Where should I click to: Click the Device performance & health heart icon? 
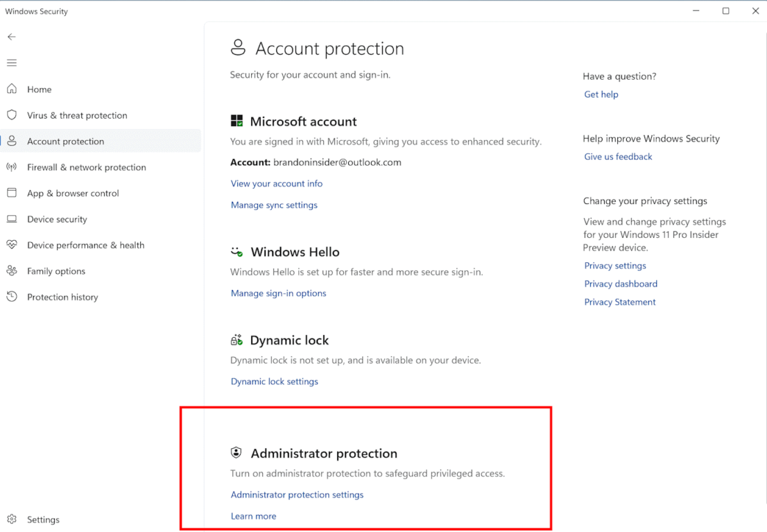point(12,245)
